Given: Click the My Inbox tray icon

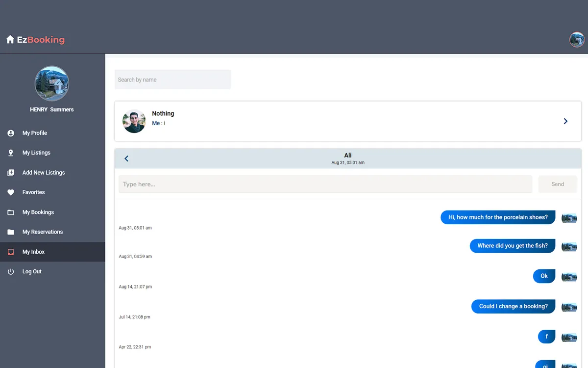Looking at the screenshot, I should [x=11, y=252].
